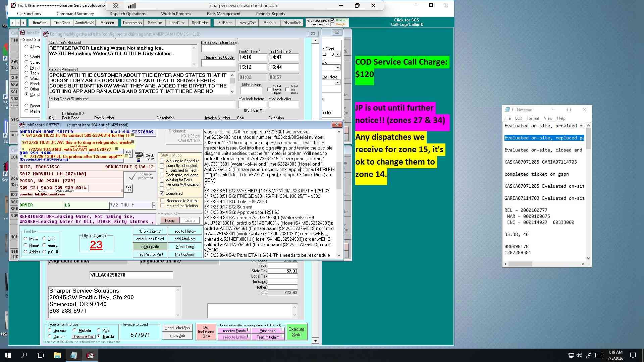644x362 pixels.
Task: Open the connection signal strength icon
Action: (132, 5)
